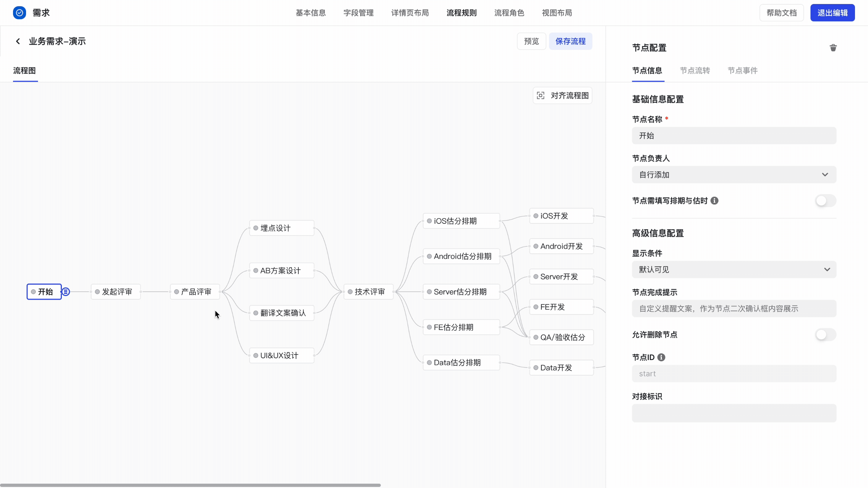Click the 节点名称 input field
Viewport: 868px width, 488px height.
point(734,136)
